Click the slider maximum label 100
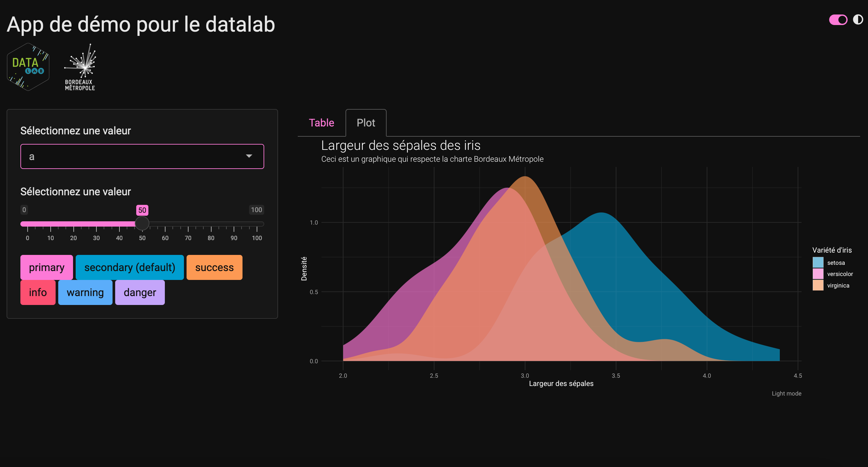This screenshot has height=467, width=868. pyautogui.click(x=256, y=210)
